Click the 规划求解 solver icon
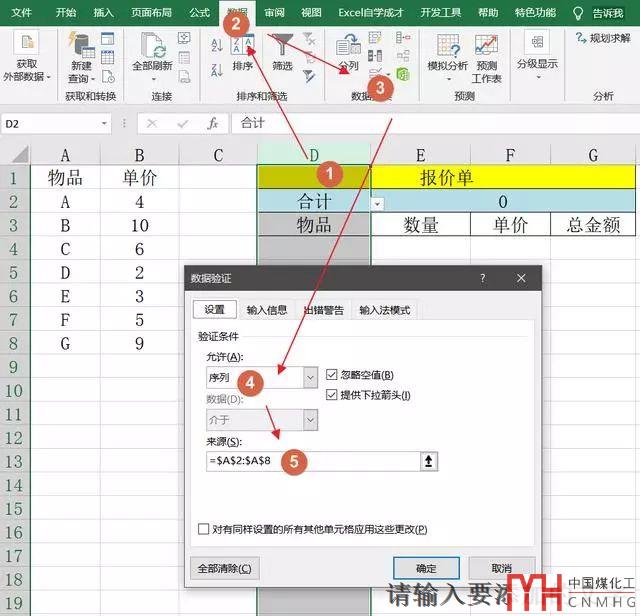 [x=580, y=38]
